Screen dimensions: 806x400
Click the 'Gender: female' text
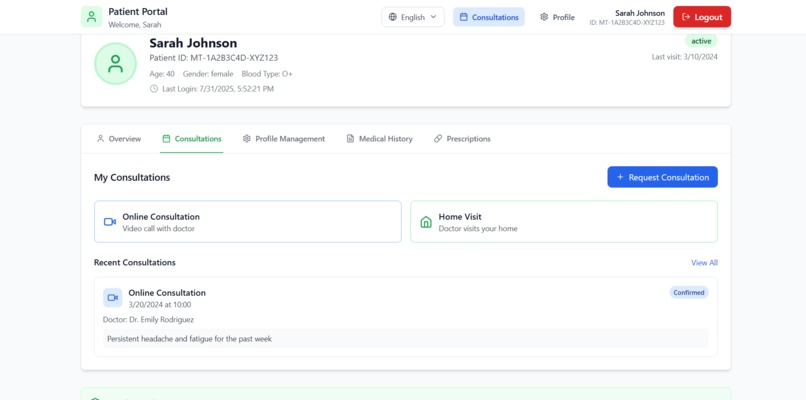[208, 74]
